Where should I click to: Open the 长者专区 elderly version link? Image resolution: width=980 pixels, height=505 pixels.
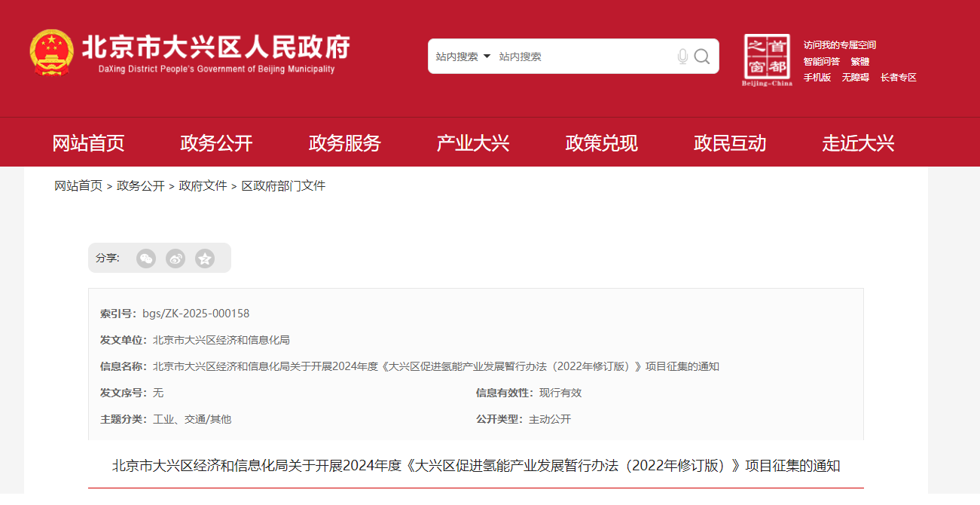(898, 78)
